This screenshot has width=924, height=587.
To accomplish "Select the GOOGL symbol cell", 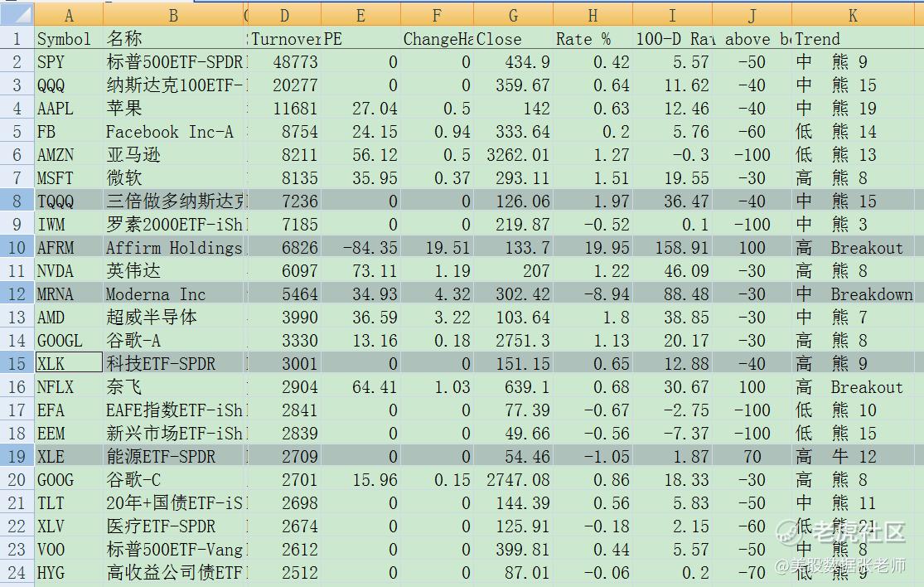I will click(x=69, y=341).
